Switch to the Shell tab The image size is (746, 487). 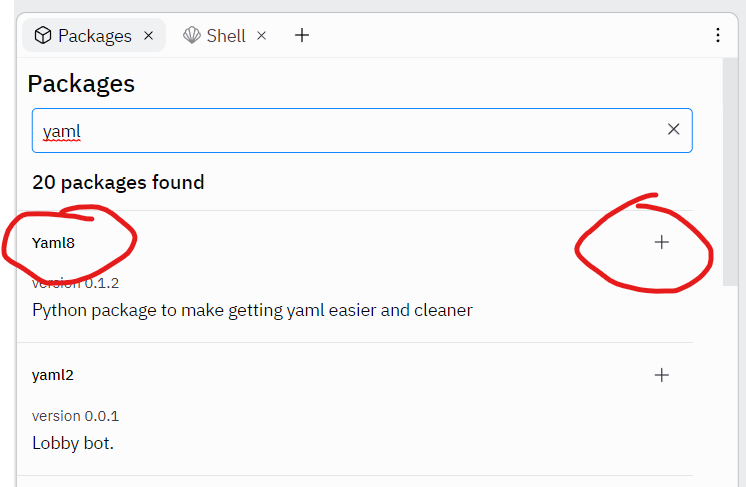226,36
